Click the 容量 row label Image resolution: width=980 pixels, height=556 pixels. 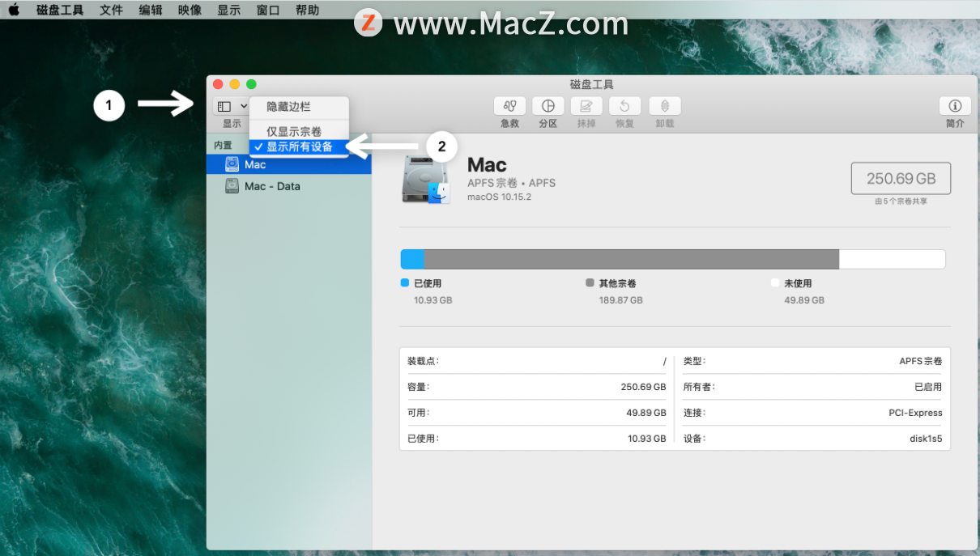418,387
